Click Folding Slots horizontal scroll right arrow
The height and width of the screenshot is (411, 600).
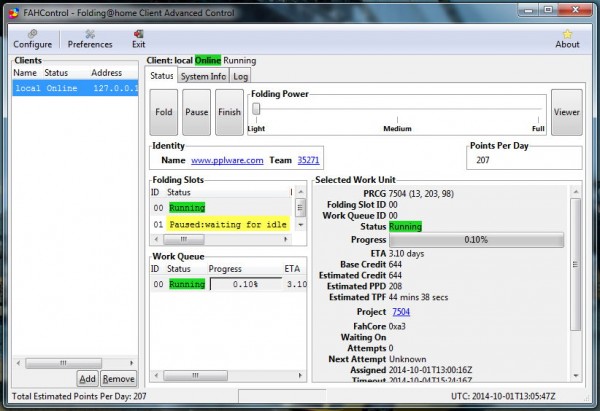coord(286,239)
